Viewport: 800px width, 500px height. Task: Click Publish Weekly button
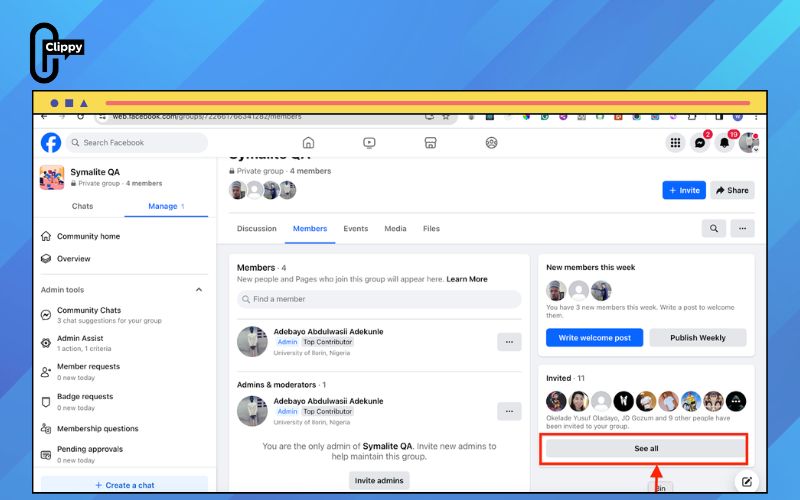click(697, 338)
